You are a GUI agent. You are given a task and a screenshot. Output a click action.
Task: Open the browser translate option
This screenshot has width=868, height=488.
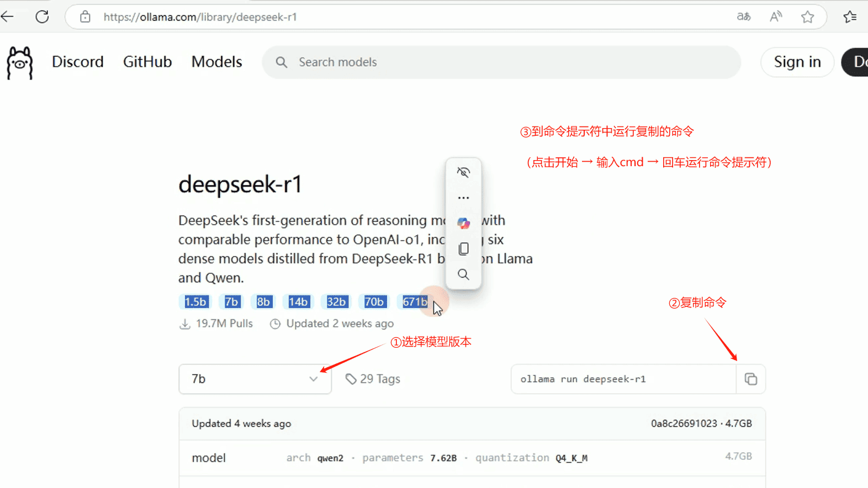(744, 17)
